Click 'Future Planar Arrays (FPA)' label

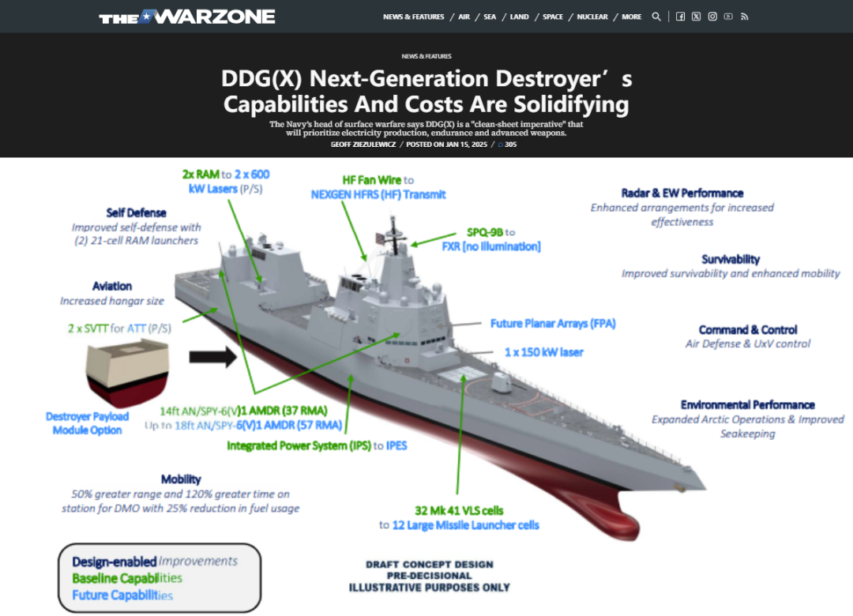[x=553, y=324]
